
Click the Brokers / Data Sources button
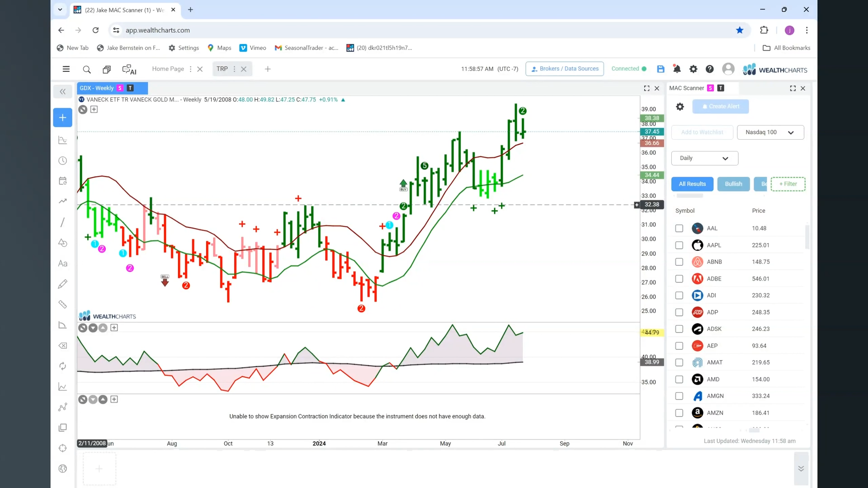(x=565, y=69)
